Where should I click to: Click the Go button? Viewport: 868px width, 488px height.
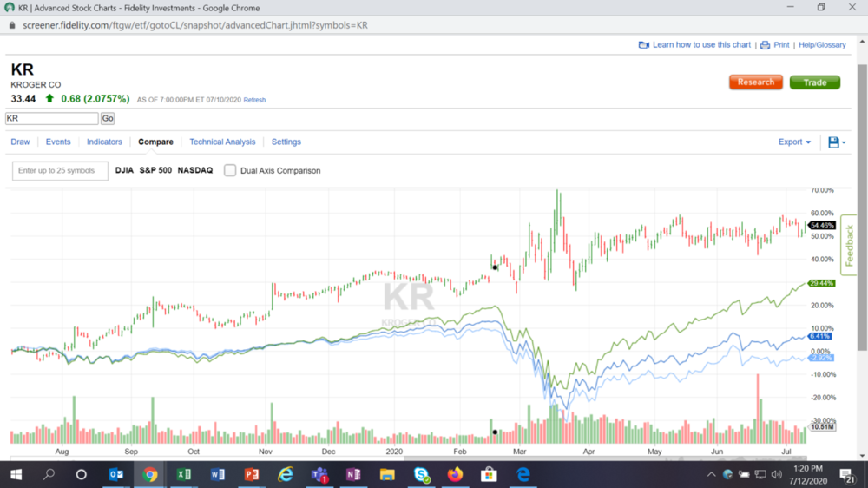108,118
